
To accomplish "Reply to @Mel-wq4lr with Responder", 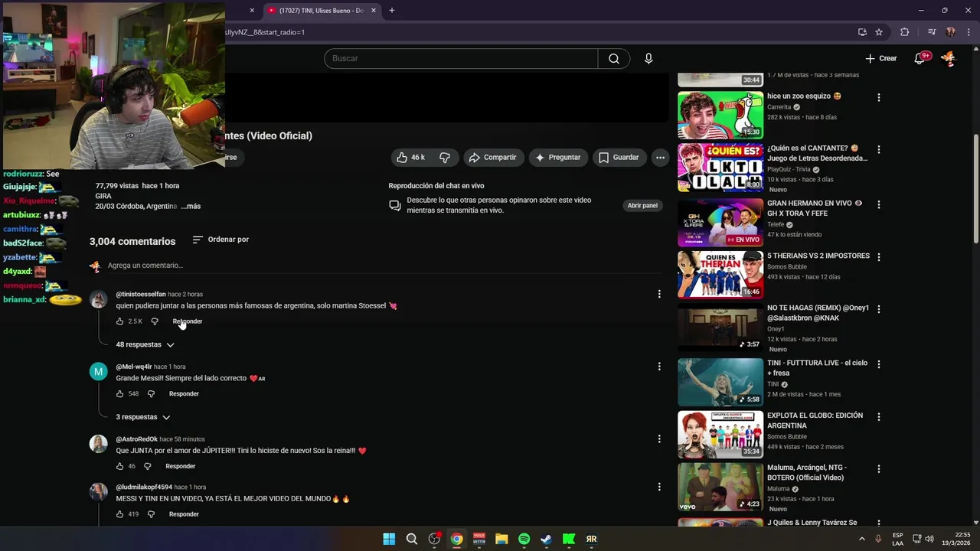I will (184, 394).
